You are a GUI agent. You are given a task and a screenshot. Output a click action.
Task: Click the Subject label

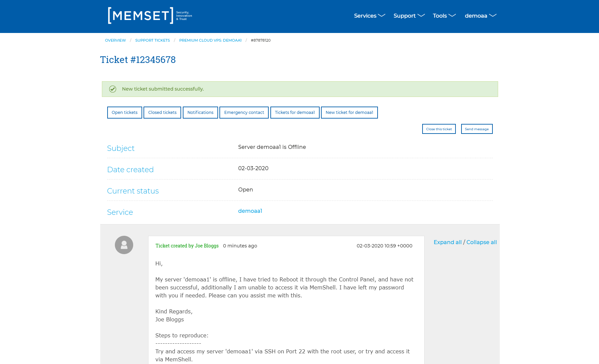(121, 148)
